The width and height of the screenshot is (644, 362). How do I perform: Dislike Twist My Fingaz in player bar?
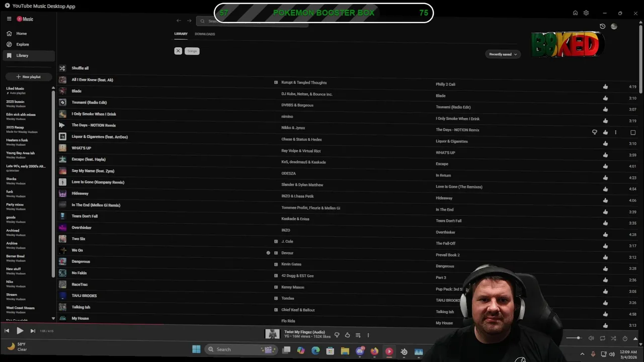pos(337,335)
